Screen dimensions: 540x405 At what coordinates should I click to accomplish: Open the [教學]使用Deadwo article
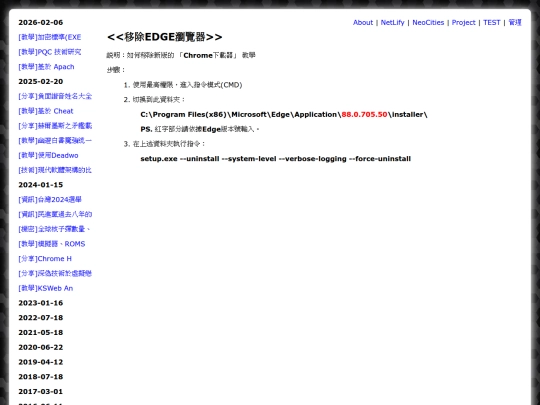(x=48, y=155)
